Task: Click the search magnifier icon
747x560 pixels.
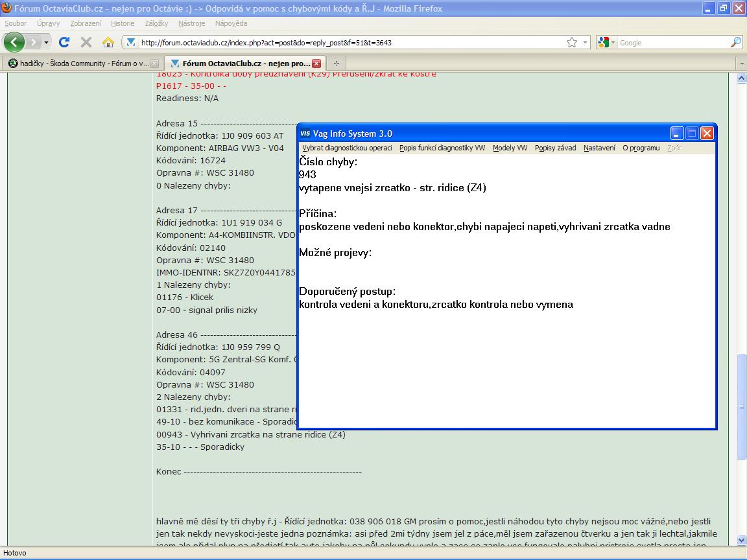Action: 735,42
